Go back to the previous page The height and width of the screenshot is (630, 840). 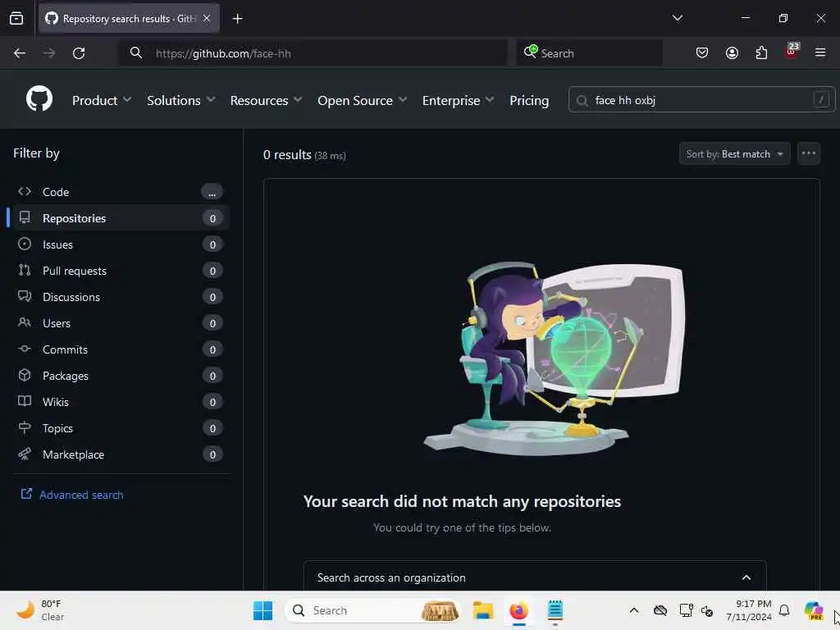[x=20, y=53]
